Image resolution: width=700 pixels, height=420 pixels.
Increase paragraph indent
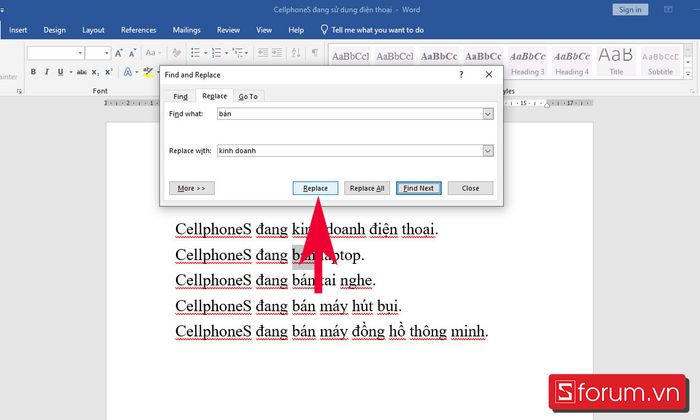277,53
